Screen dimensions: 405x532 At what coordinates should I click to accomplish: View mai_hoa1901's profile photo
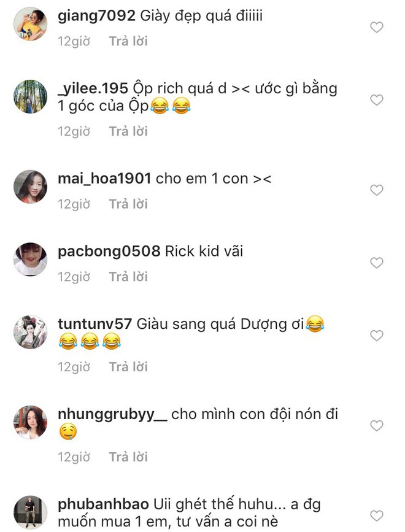31,187
